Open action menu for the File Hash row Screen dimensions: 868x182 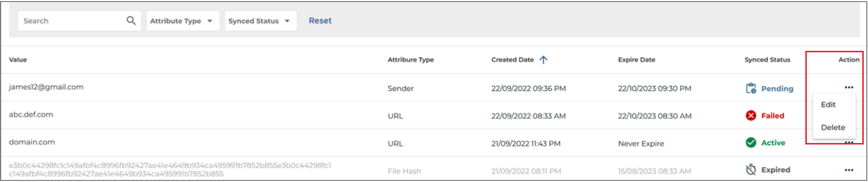[x=849, y=170]
